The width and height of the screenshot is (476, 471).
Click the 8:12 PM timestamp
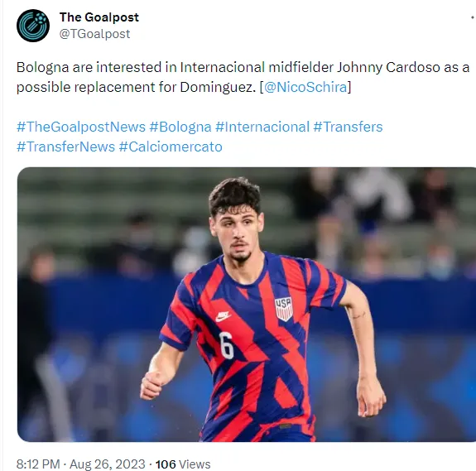pos(38,464)
